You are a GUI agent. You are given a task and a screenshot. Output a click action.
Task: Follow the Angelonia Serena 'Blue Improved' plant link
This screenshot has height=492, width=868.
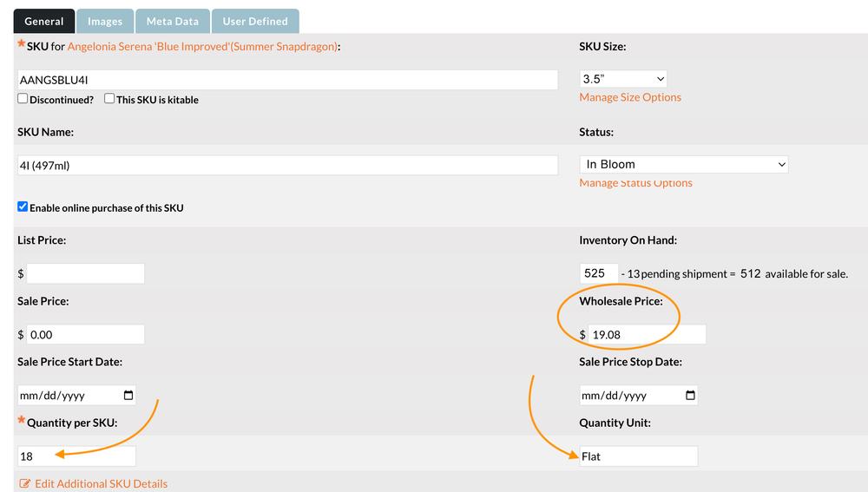(201, 46)
